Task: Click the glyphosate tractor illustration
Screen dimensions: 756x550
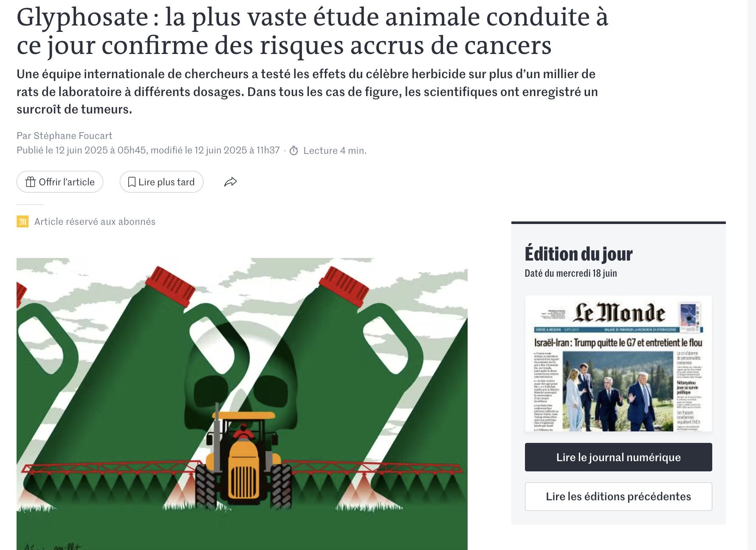Action: coord(242,404)
